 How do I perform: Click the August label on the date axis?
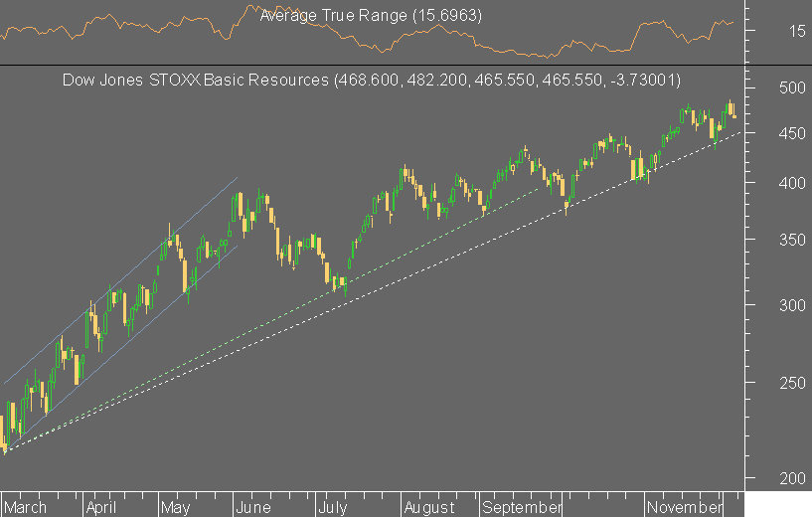429,507
